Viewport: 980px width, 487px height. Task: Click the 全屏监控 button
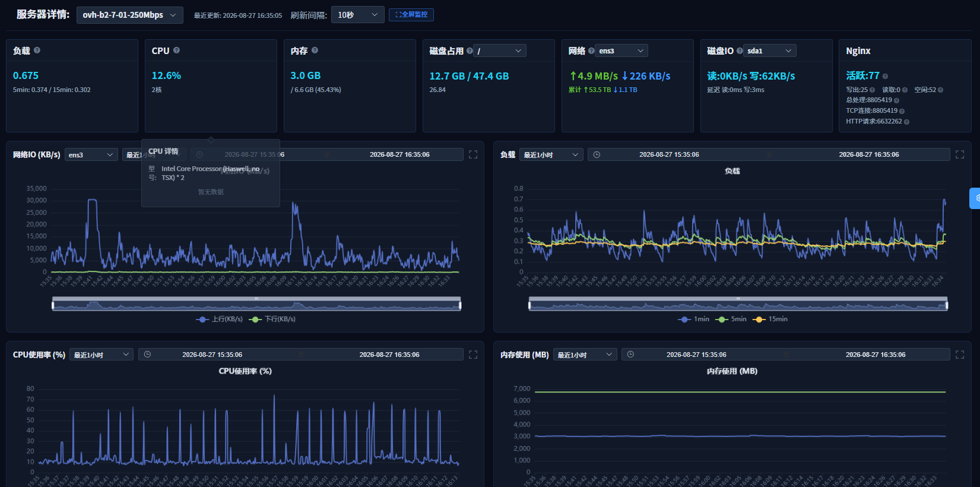coord(411,14)
